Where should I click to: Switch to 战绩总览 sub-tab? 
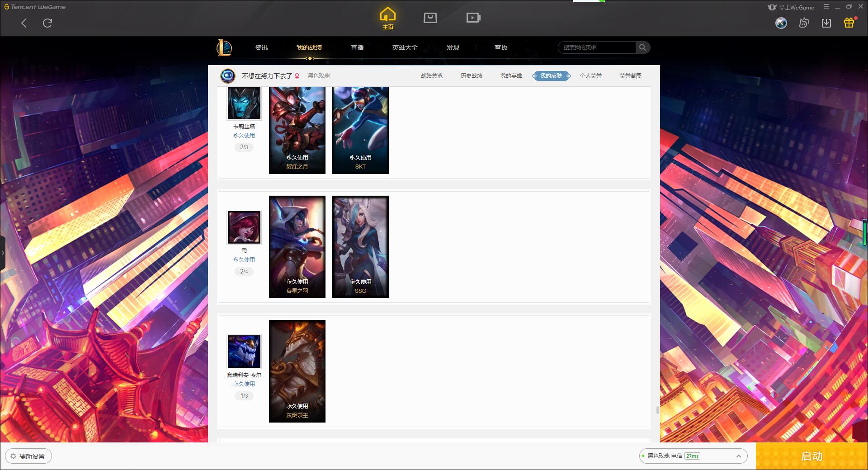432,76
